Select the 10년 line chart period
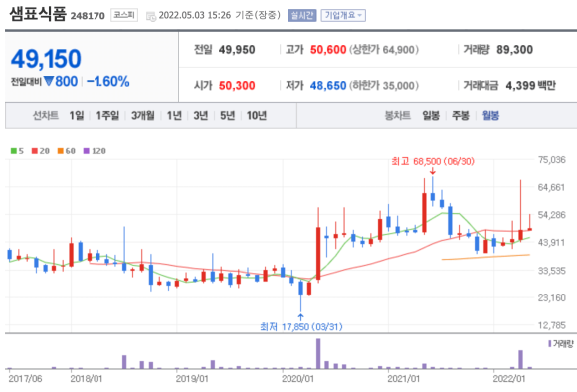Viewport: 577px width, 392px height. 256,116
